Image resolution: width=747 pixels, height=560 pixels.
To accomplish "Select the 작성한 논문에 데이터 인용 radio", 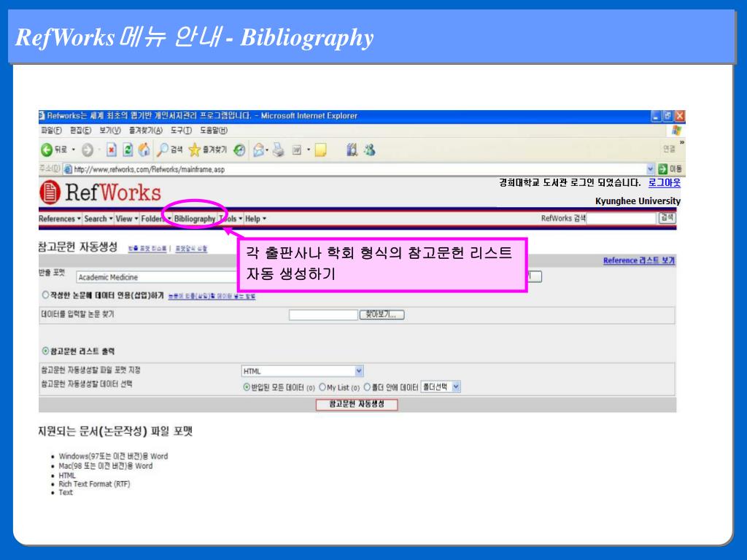I will (45, 295).
